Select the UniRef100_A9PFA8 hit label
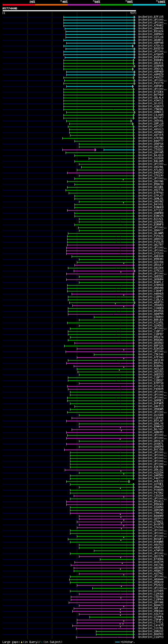168x644 pixels. [x=151, y=43]
